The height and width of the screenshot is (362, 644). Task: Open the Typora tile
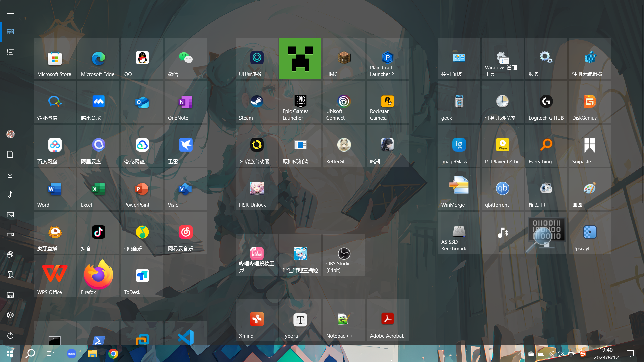300,320
